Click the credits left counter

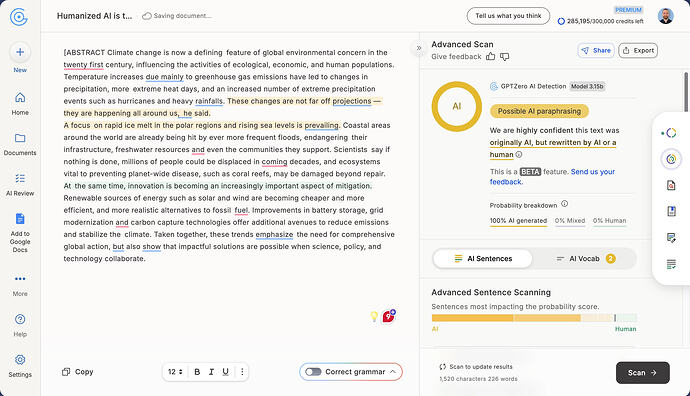(x=601, y=21)
